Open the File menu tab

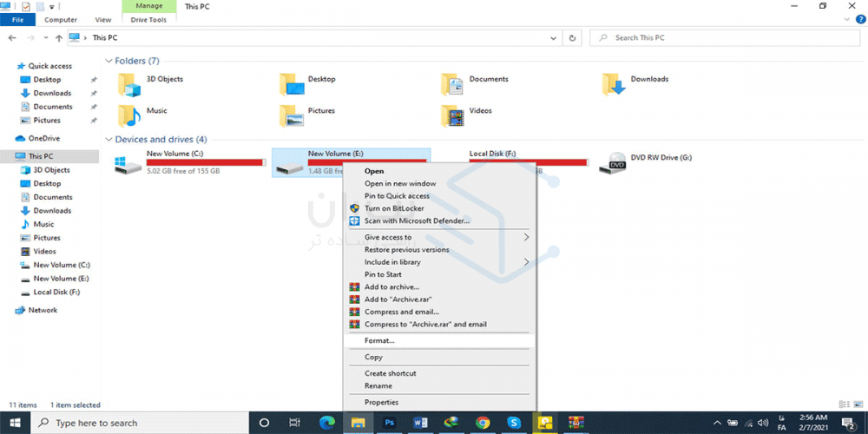point(17,19)
